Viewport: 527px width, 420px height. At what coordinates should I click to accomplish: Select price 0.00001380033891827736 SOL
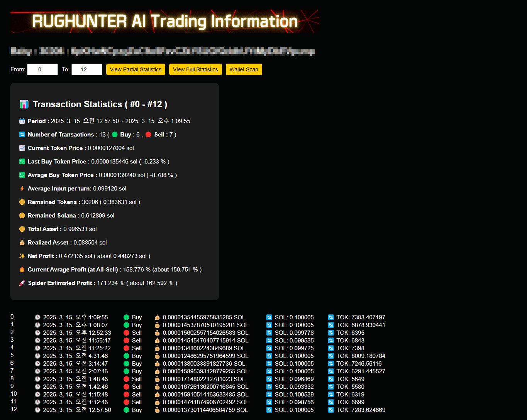click(204, 364)
